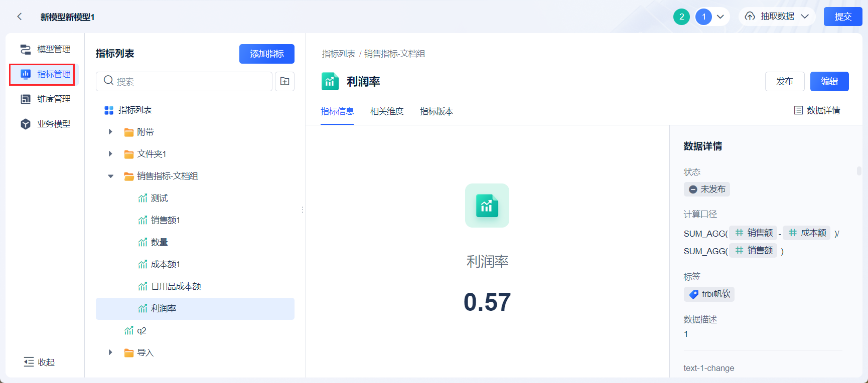868x383 pixels.
Task: Expand the 导入 folder
Action: (x=110, y=352)
